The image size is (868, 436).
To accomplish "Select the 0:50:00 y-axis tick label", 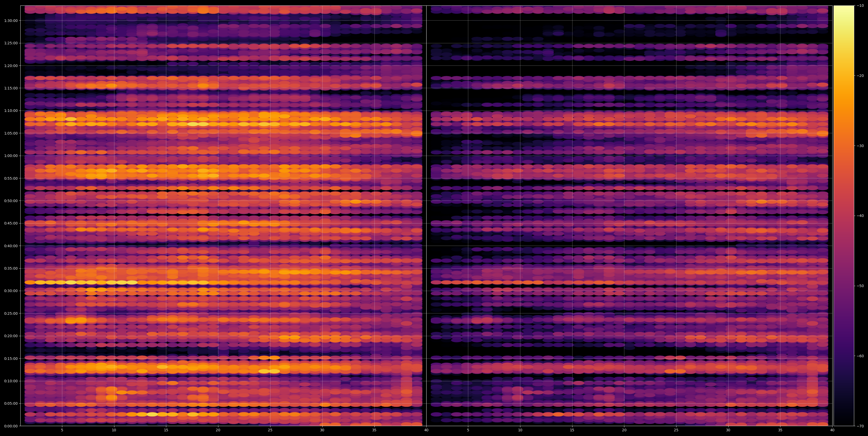I will coord(11,201).
